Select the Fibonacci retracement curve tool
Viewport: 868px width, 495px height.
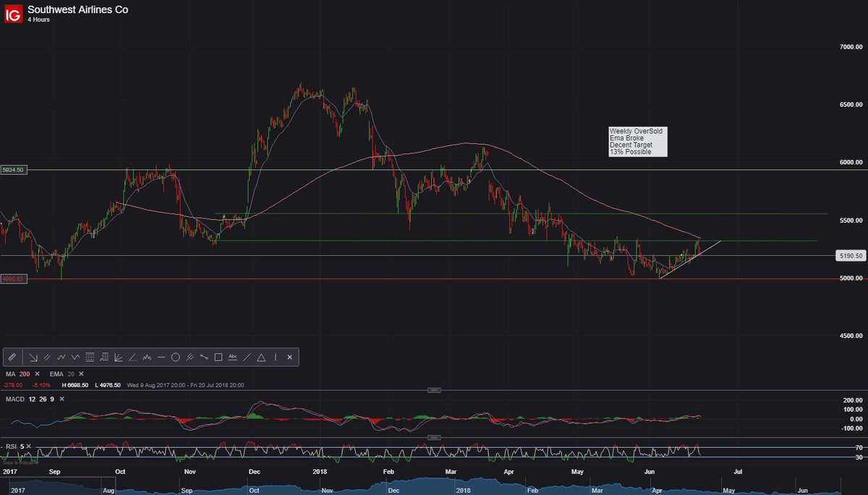[104, 357]
